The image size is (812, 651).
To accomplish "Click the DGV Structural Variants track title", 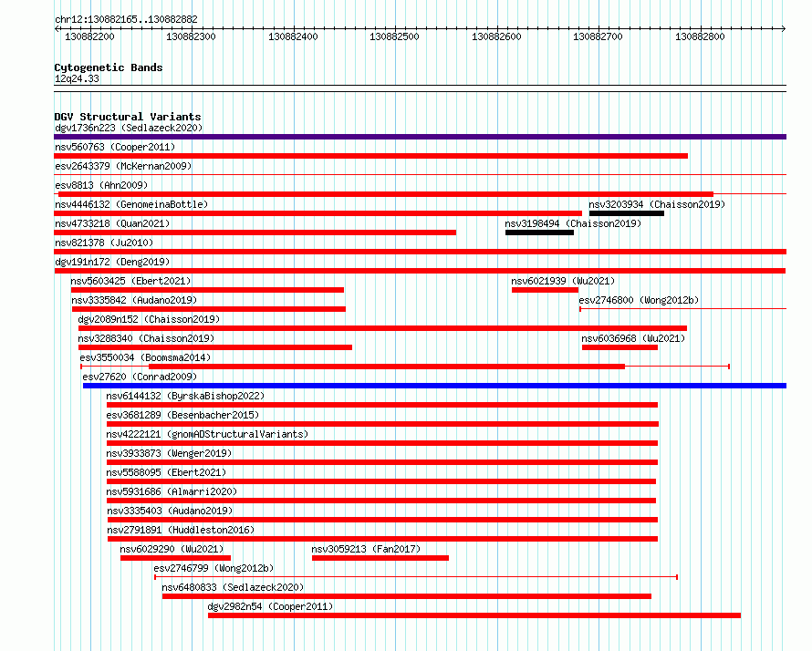I will pos(128,117).
